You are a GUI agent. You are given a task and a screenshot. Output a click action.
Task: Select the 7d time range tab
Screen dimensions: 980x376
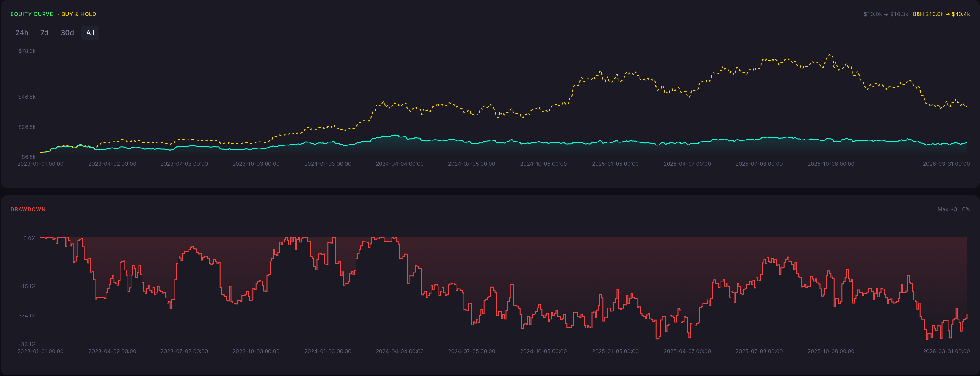click(45, 33)
